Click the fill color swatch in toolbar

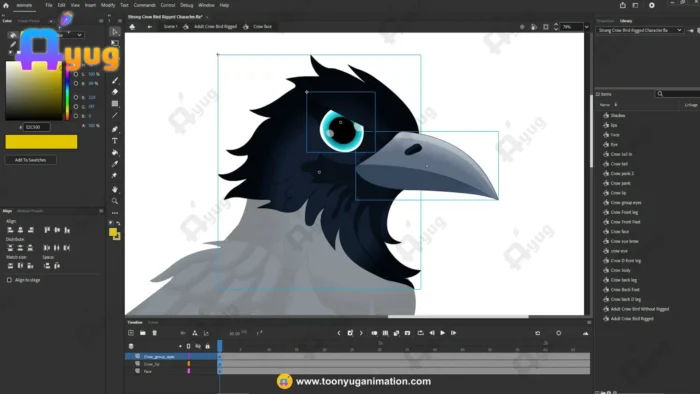click(x=112, y=232)
